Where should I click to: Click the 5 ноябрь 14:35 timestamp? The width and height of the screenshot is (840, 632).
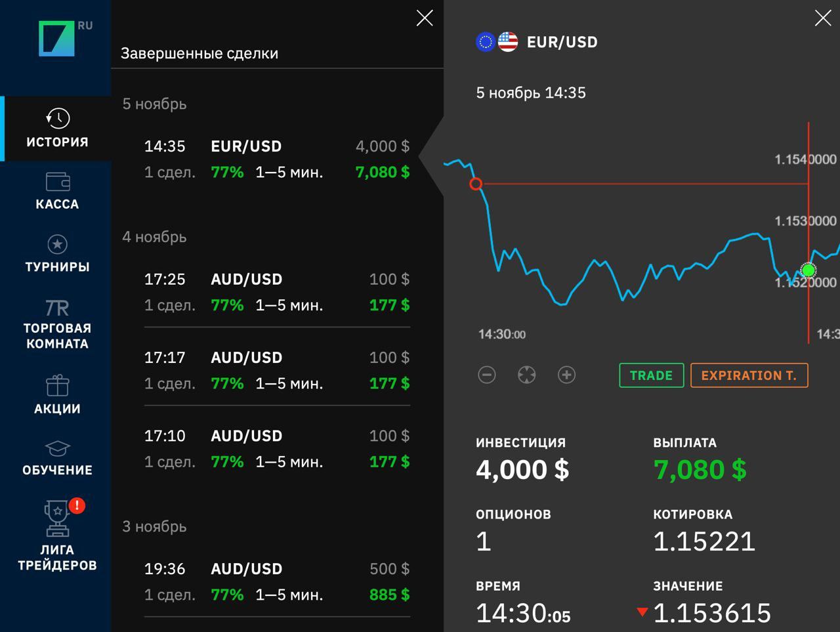(x=531, y=93)
